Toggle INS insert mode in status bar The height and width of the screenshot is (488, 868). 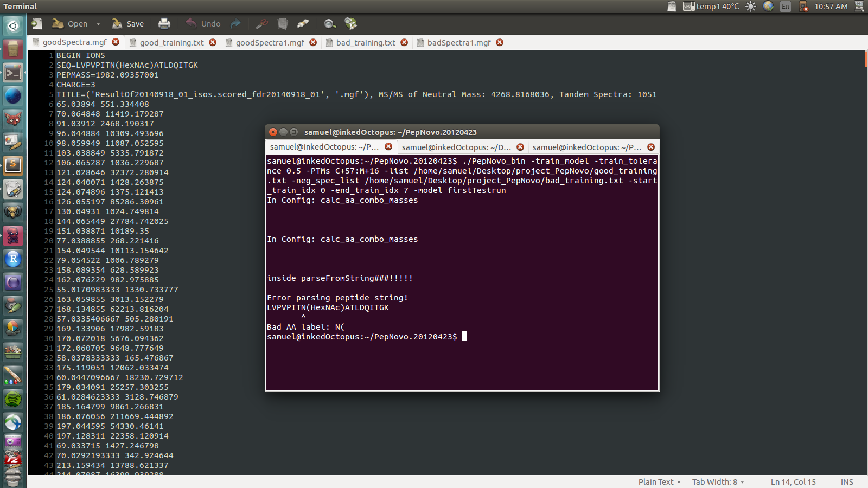(847, 482)
